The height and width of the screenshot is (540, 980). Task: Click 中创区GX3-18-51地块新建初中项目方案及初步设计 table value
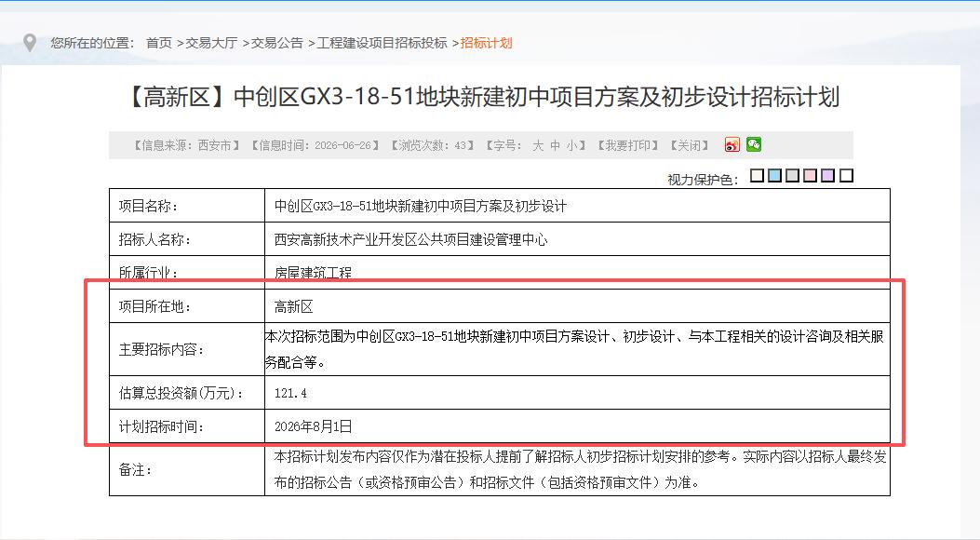pyautogui.click(x=421, y=206)
